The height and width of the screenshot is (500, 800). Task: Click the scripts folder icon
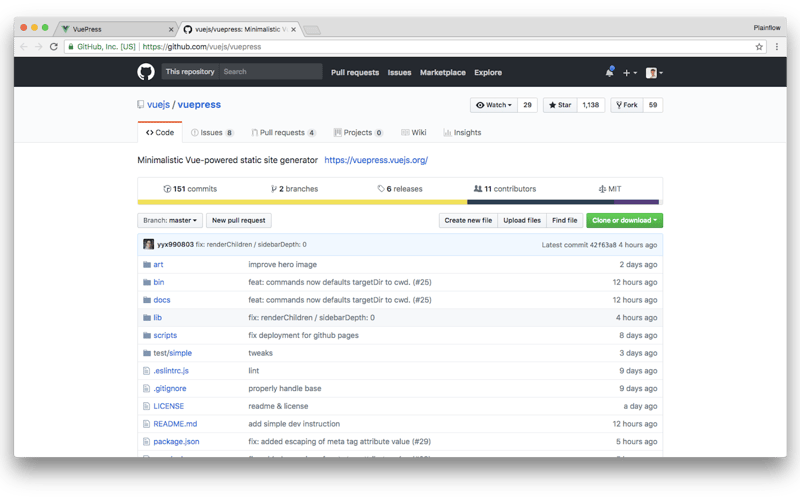[x=147, y=335]
